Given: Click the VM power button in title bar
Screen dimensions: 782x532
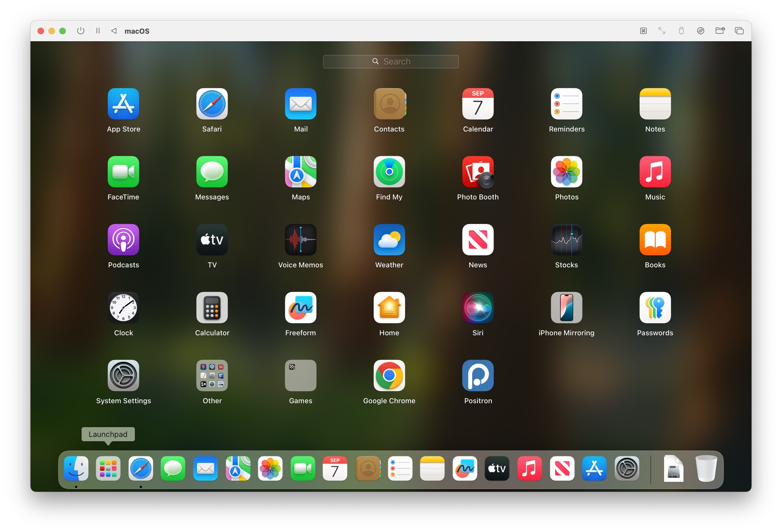Looking at the screenshot, I should click(x=80, y=31).
